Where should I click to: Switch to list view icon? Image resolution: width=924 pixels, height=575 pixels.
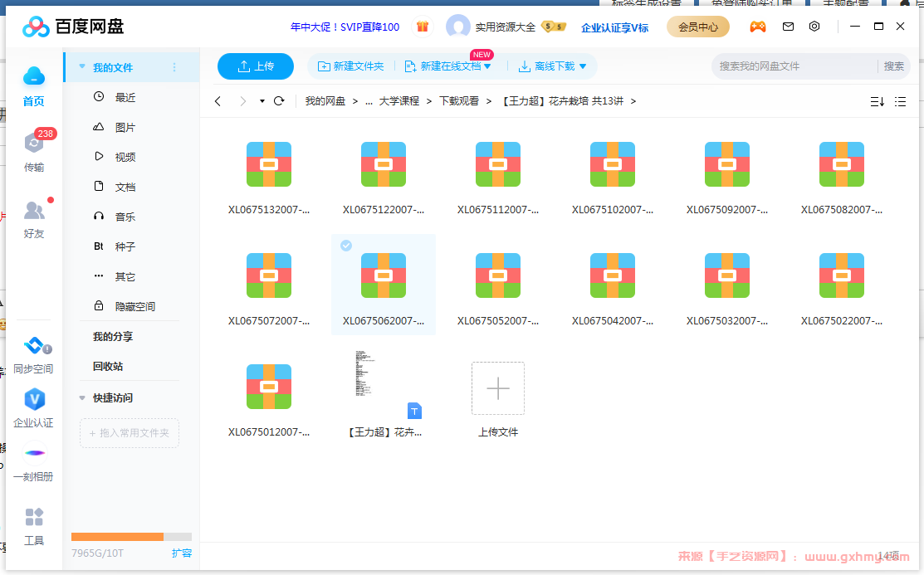coord(901,102)
